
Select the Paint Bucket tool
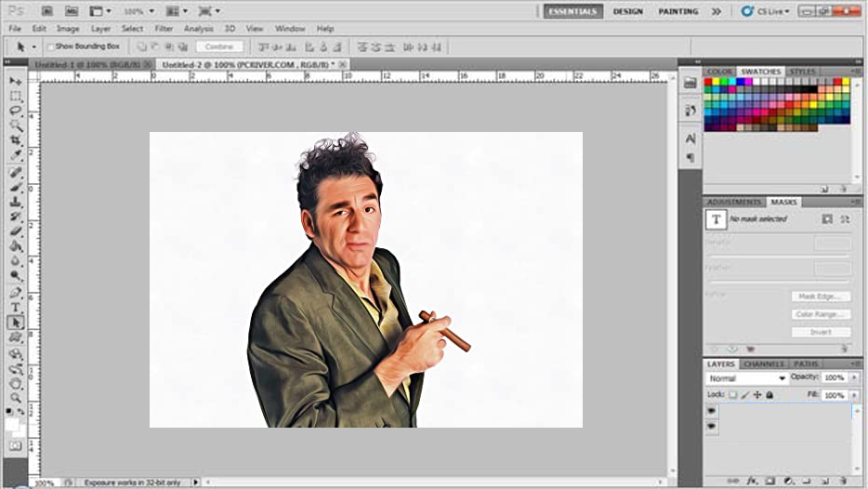(16, 246)
